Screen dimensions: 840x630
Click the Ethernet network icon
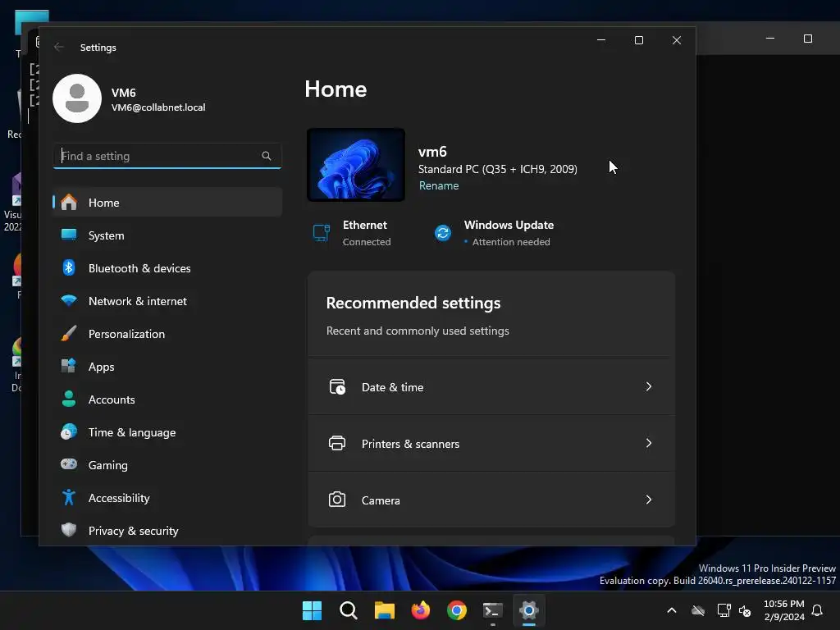point(321,233)
